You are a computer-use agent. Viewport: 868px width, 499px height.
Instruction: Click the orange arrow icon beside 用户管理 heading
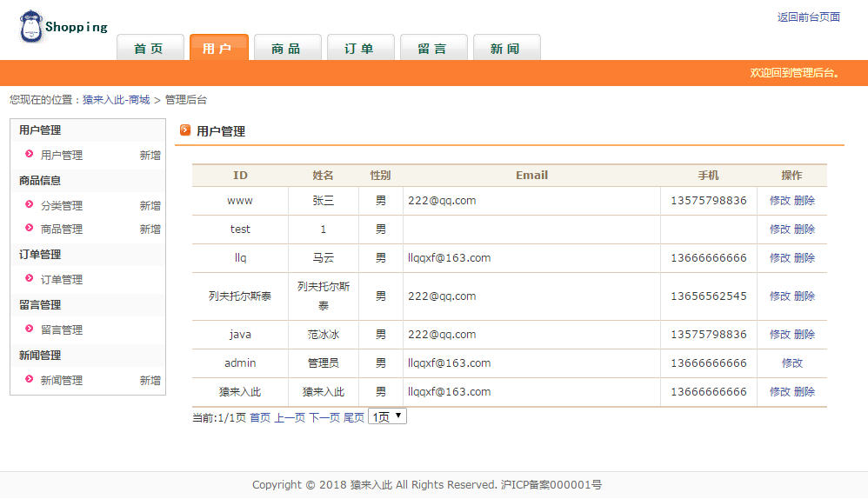click(185, 130)
